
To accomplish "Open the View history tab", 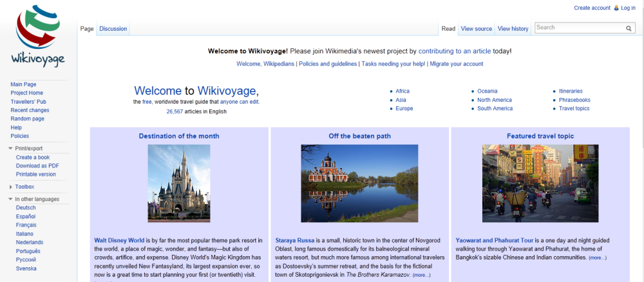I will tap(513, 29).
